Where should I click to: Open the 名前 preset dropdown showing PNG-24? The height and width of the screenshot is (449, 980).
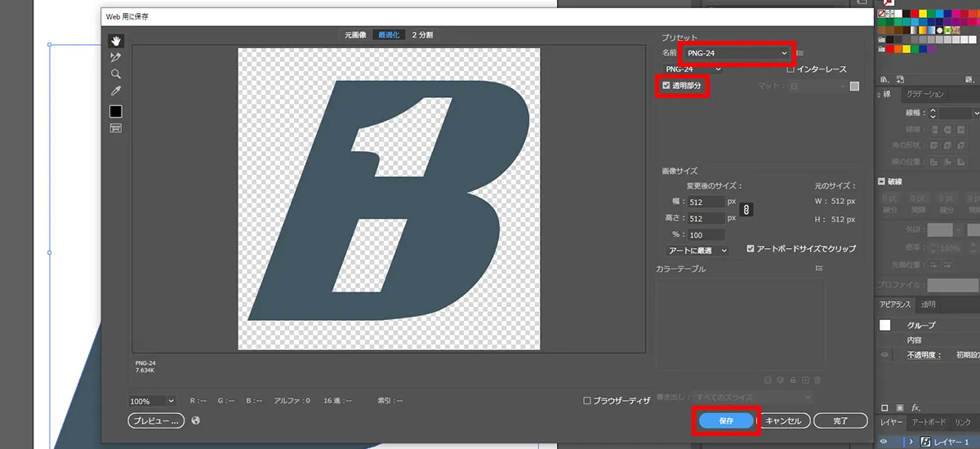coord(738,53)
